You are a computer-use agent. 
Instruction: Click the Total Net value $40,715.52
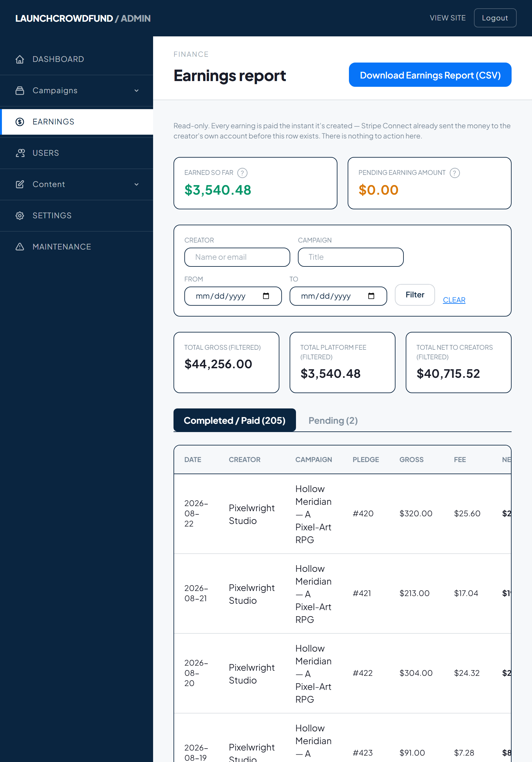[448, 374]
